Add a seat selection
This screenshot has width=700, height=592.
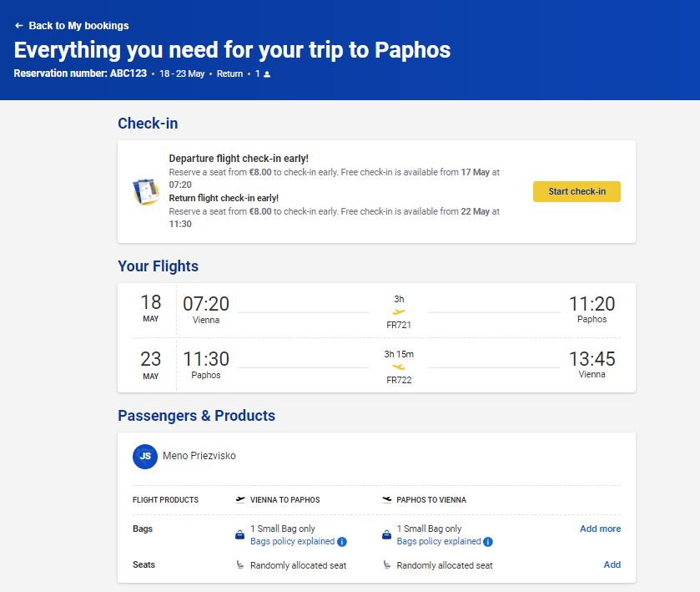pos(612,564)
